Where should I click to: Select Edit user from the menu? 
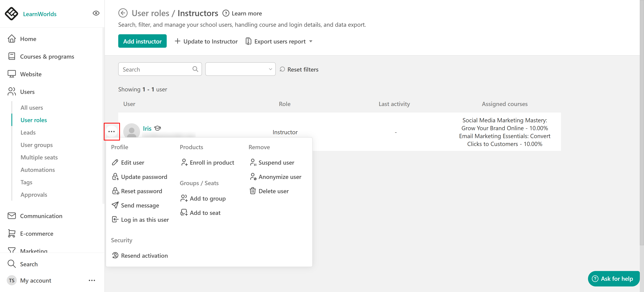pyautogui.click(x=132, y=162)
